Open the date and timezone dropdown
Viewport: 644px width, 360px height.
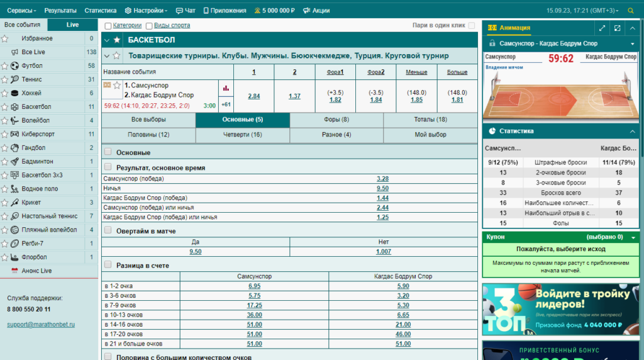coord(582,11)
